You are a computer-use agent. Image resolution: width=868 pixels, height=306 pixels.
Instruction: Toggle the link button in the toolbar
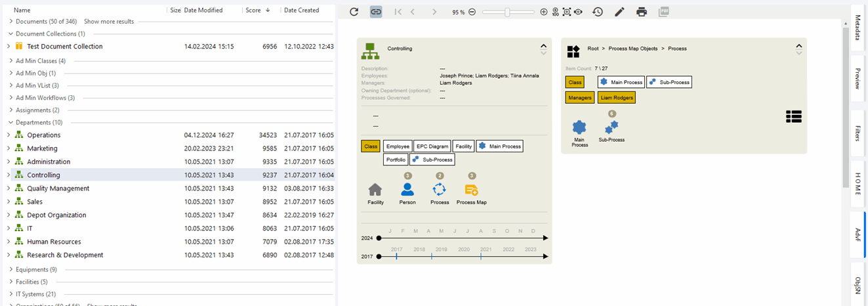(x=376, y=12)
